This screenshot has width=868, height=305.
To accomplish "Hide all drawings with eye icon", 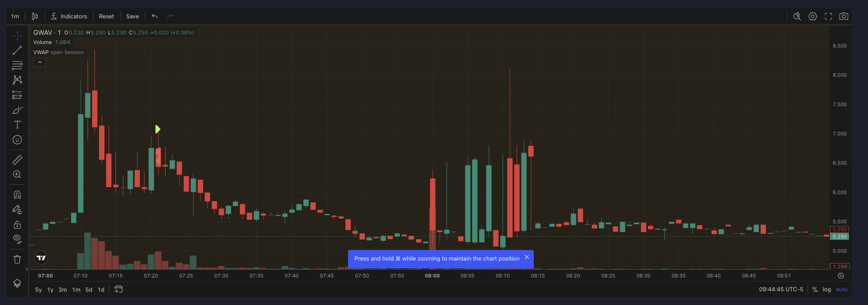I will 17,238.
